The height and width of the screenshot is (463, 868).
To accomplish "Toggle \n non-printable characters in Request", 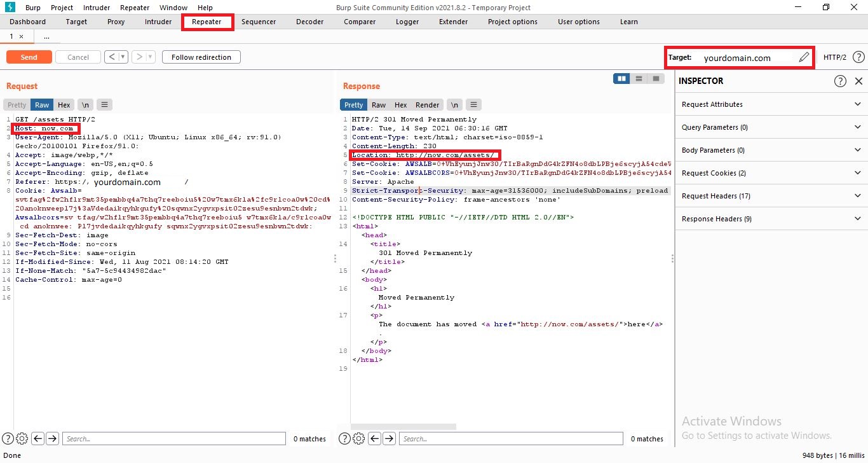I will [x=85, y=105].
